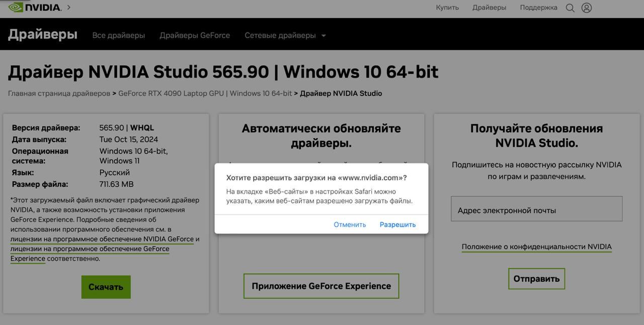Click the Русский language value
Image resolution: width=644 pixels, height=325 pixels.
click(114, 173)
